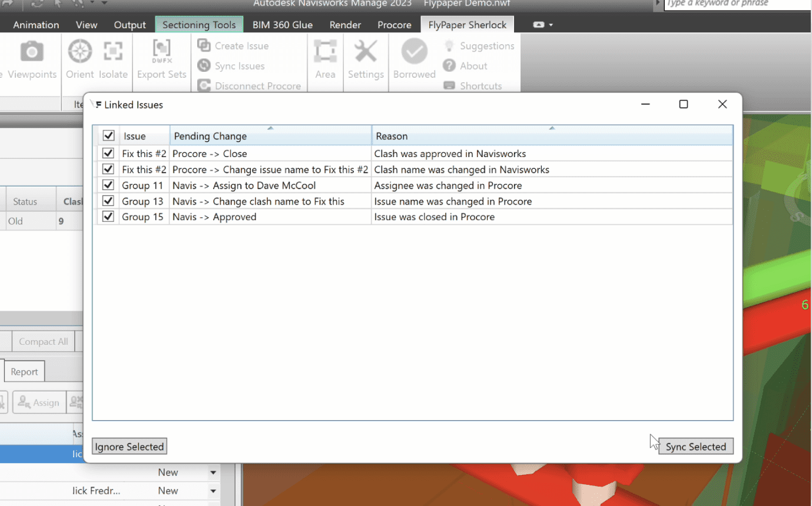Image resolution: width=812 pixels, height=506 pixels.
Task: Uncheck the Group 11 row checkbox
Action: [108, 185]
